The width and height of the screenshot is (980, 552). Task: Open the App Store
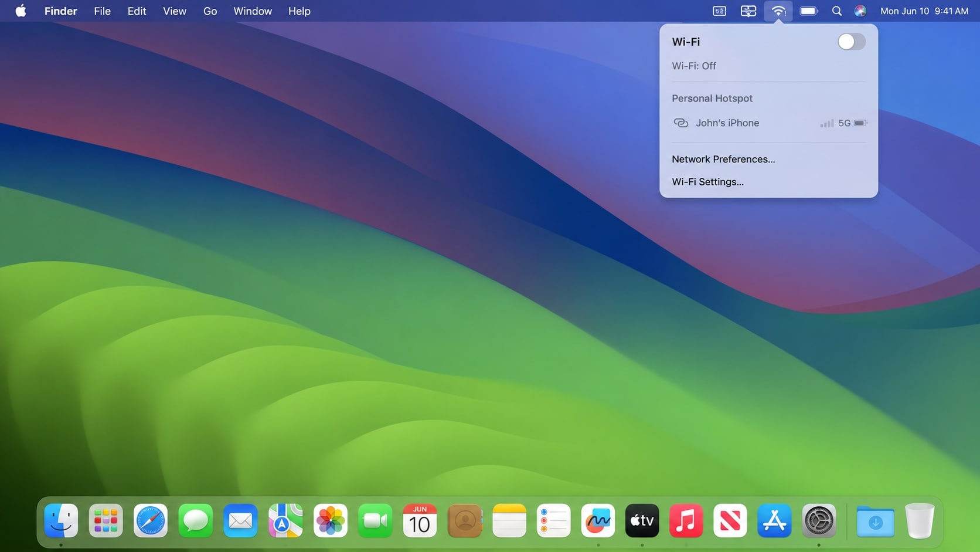[x=774, y=520]
